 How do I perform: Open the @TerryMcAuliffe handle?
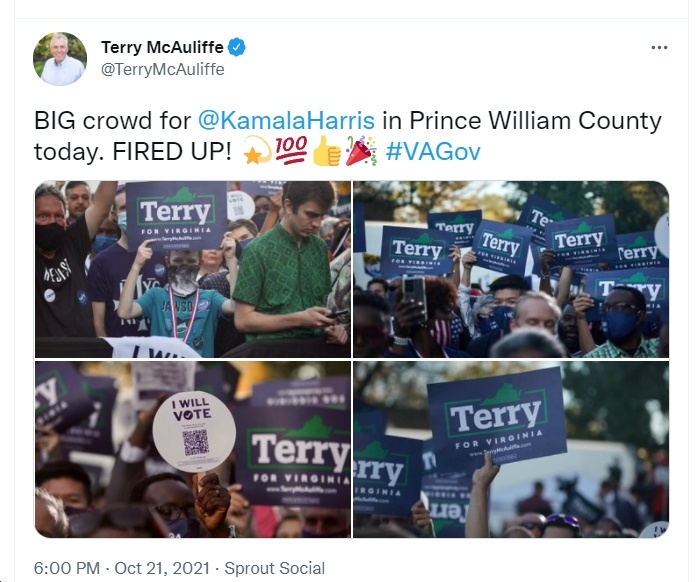click(162, 69)
